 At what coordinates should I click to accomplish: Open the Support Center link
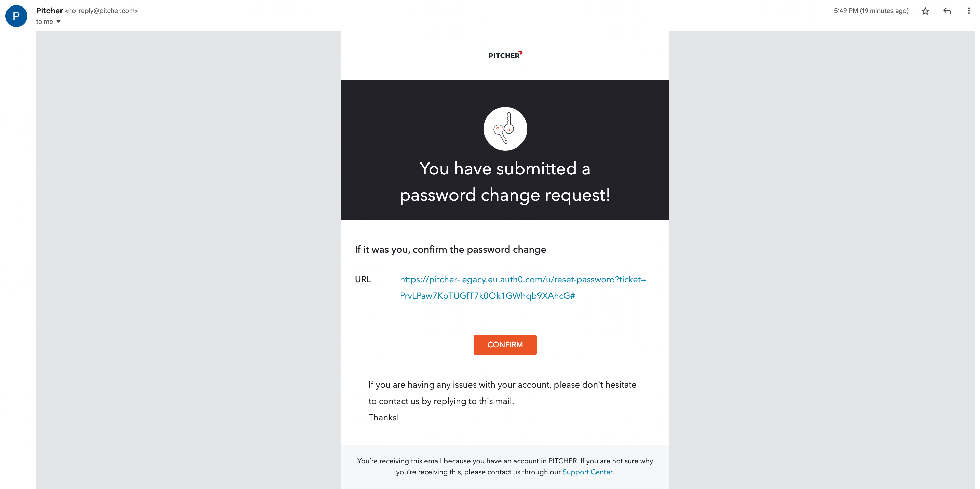pos(587,472)
